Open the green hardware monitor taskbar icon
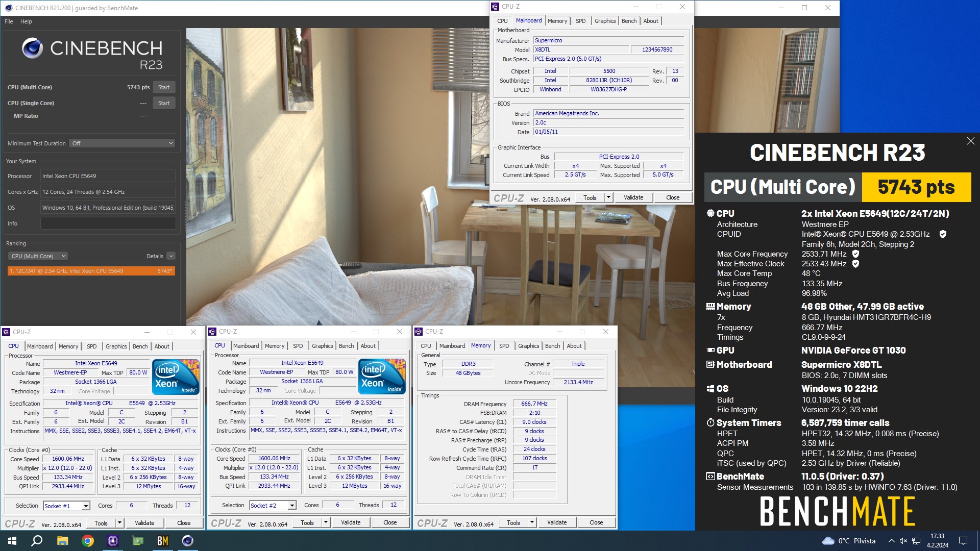 coord(138,541)
